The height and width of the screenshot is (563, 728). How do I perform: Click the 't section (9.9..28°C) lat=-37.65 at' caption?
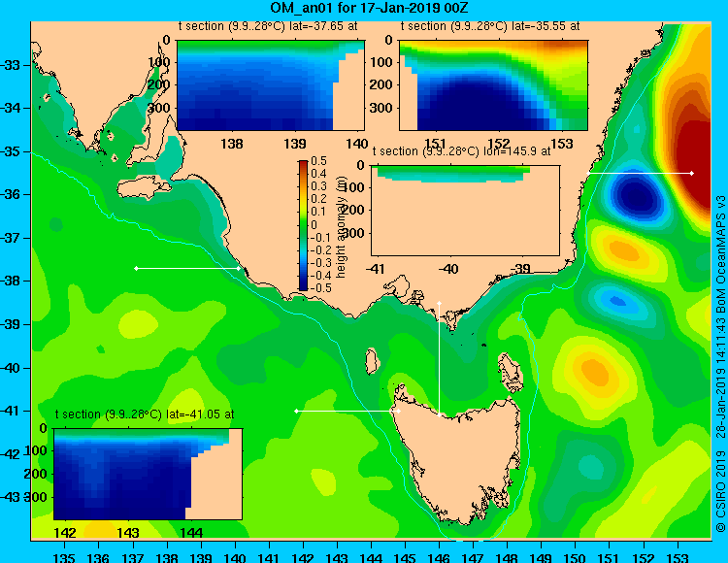click(268, 26)
